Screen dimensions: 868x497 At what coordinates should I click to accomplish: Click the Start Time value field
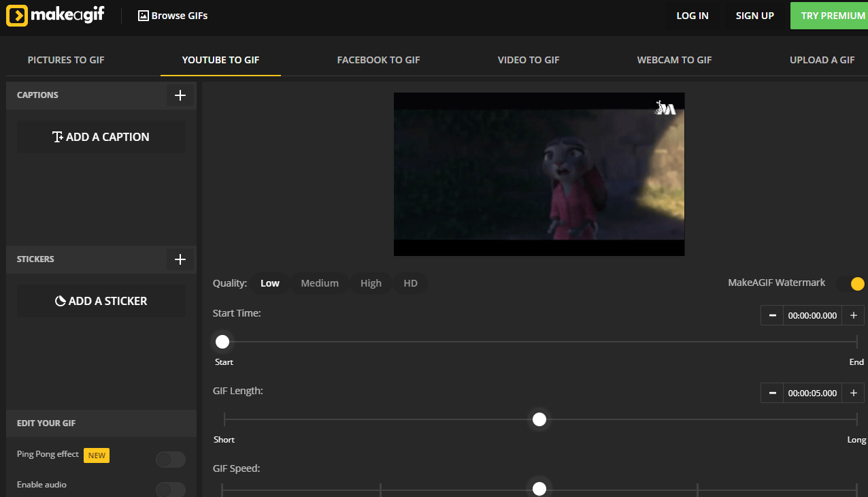pyautogui.click(x=812, y=315)
